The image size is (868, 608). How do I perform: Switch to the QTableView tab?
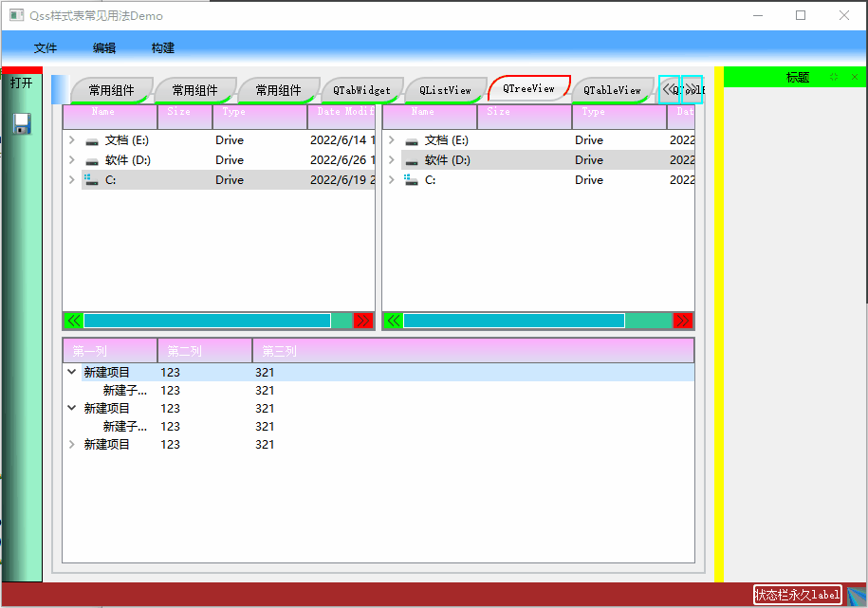pyautogui.click(x=612, y=90)
